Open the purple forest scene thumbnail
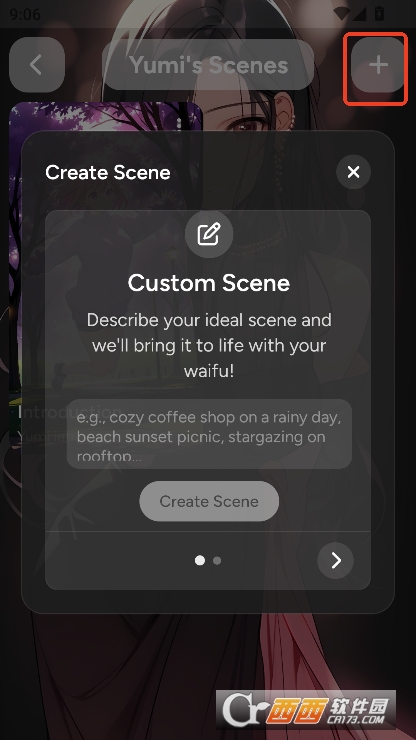 point(106,117)
